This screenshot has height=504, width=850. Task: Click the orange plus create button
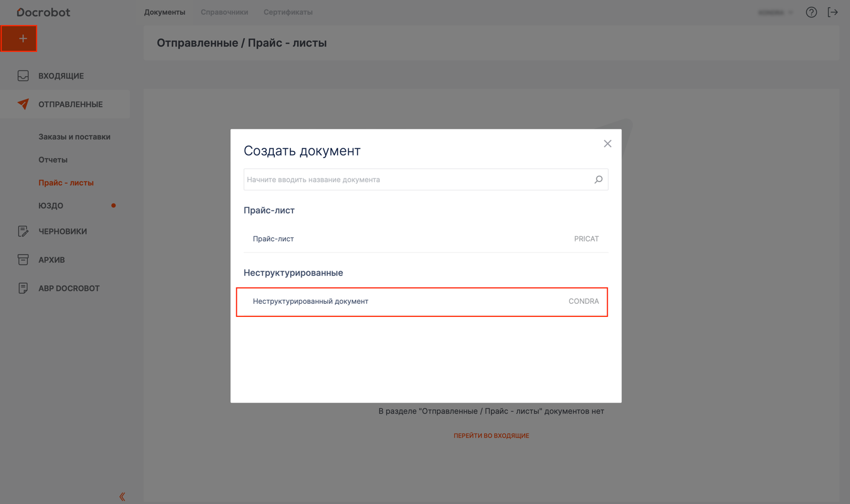pyautogui.click(x=19, y=39)
